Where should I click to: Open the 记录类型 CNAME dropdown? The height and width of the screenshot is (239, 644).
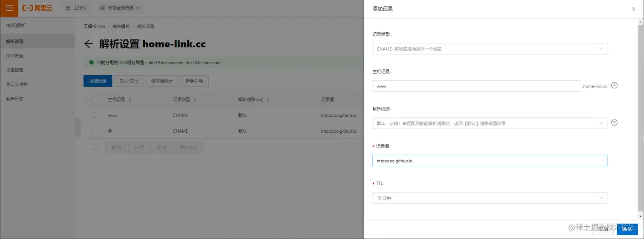(490, 49)
